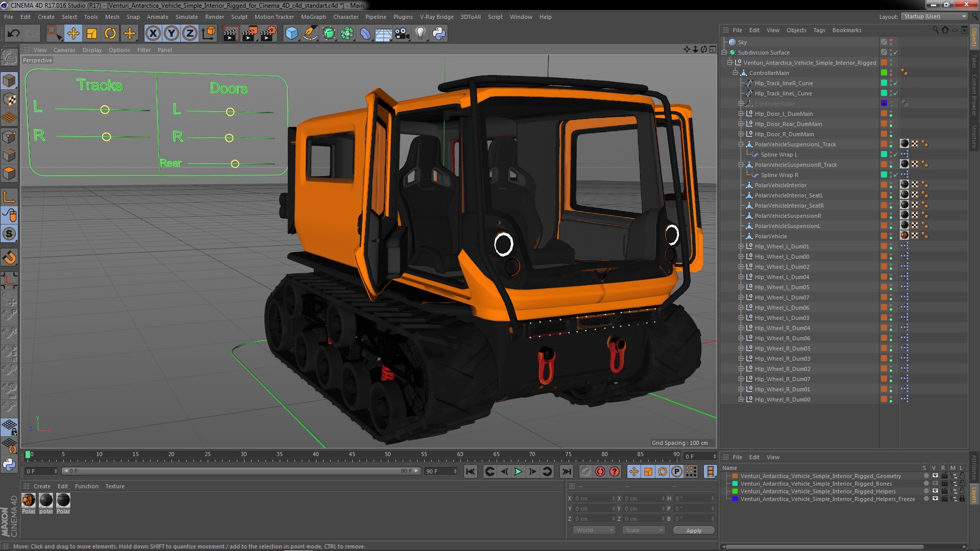The width and height of the screenshot is (980, 551).
Task: Enable the Snap icon in left toolbar
Action: click(x=9, y=234)
